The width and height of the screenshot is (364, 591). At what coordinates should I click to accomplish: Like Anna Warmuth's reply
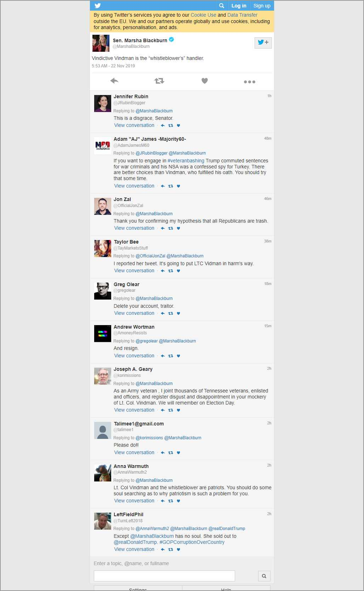click(178, 501)
